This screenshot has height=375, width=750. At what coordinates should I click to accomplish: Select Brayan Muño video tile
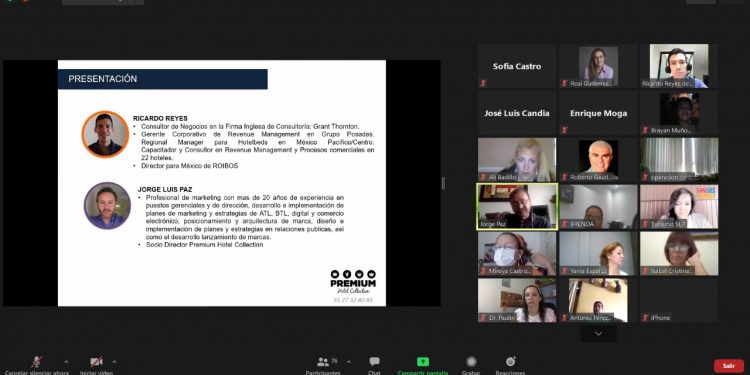(679, 113)
